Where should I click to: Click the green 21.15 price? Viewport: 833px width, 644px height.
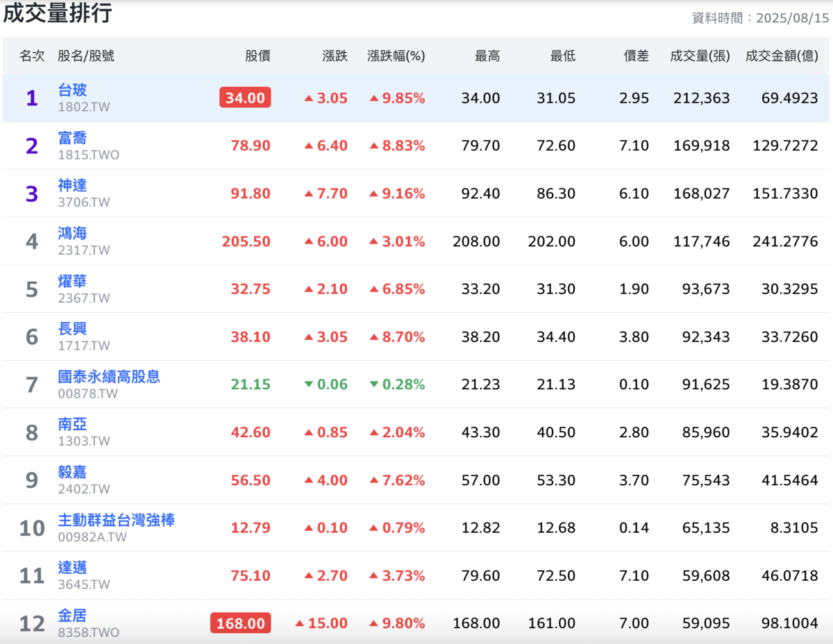click(x=251, y=384)
